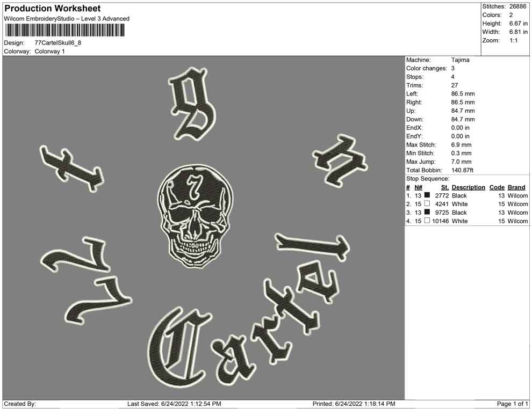This screenshot has width=532, height=409.
Task: Click 'White' description in stop row 4
Action: click(460, 221)
